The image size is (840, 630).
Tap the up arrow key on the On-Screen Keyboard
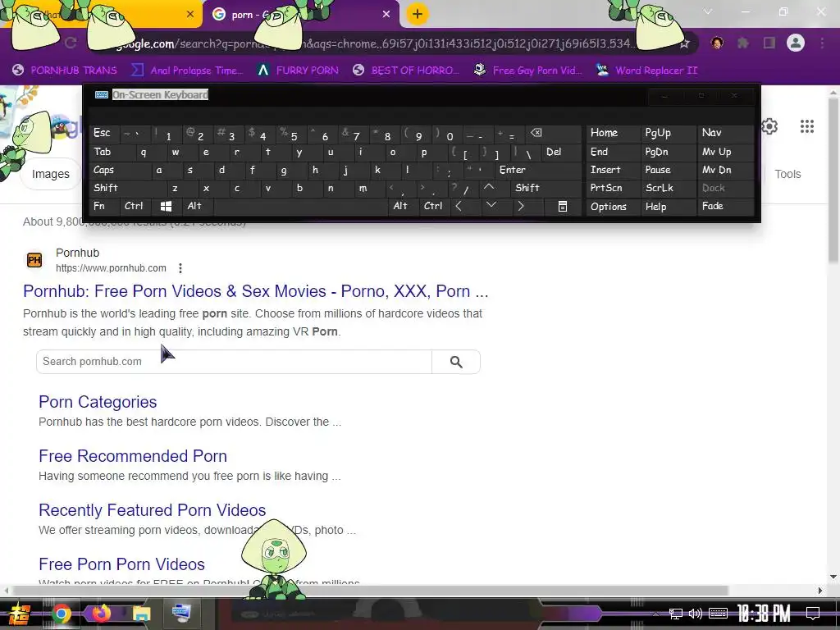click(489, 188)
